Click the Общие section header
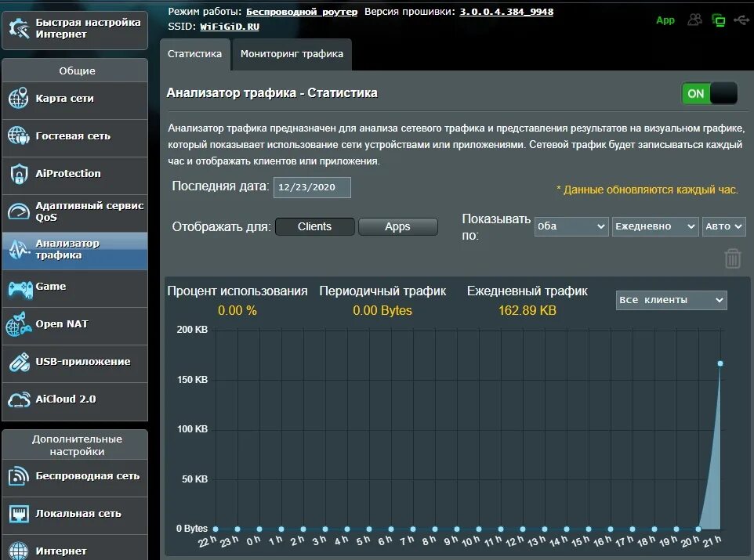 (x=77, y=70)
